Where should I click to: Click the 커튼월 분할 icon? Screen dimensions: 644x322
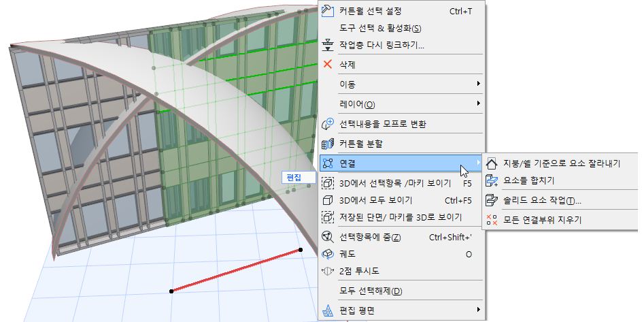tap(327, 144)
